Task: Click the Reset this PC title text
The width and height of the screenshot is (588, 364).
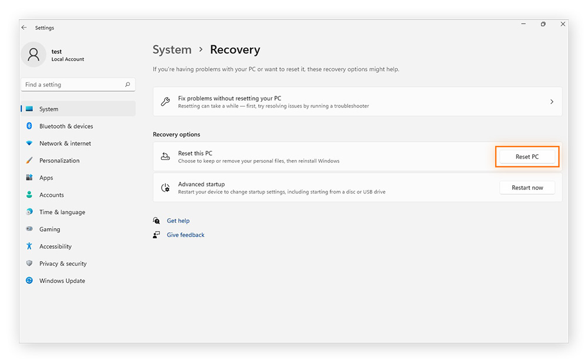Action: tap(195, 153)
